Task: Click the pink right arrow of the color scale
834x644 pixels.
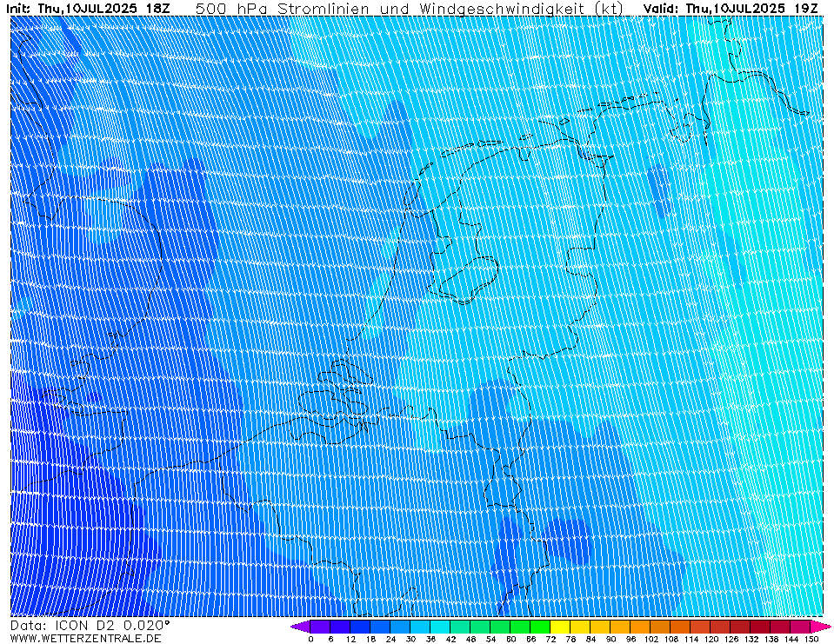Action: pyautogui.click(x=821, y=627)
